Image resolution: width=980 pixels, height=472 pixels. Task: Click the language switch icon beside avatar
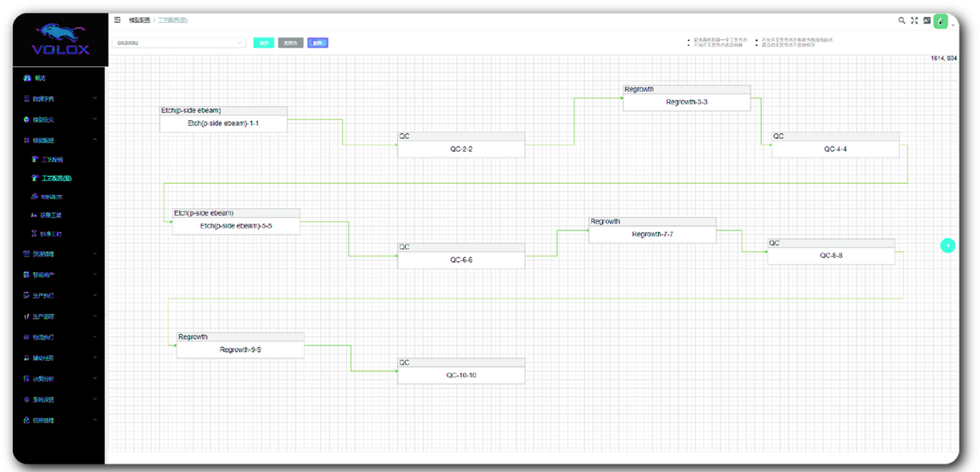[927, 20]
